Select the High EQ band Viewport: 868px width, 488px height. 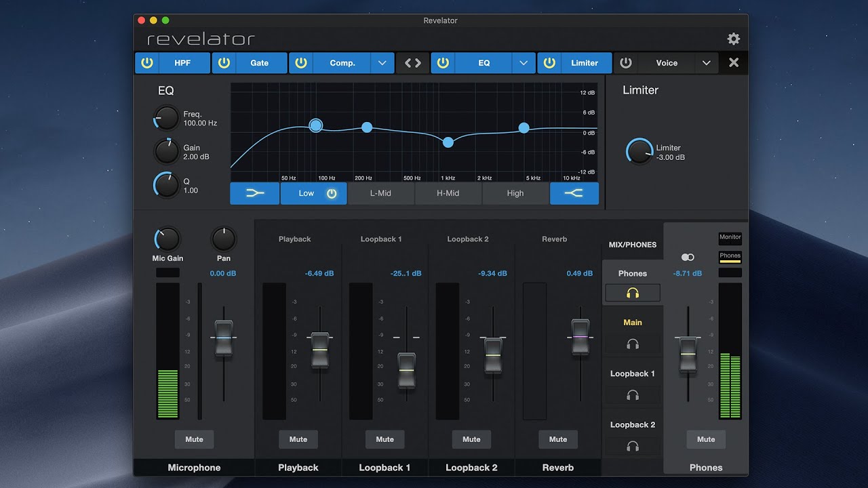click(x=515, y=193)
